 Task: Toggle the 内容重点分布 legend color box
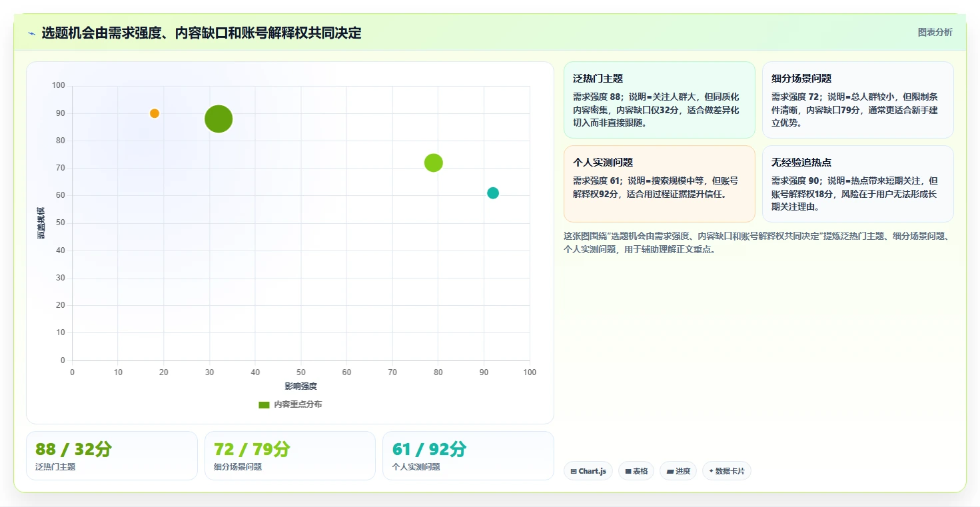[x=264, y=404]
